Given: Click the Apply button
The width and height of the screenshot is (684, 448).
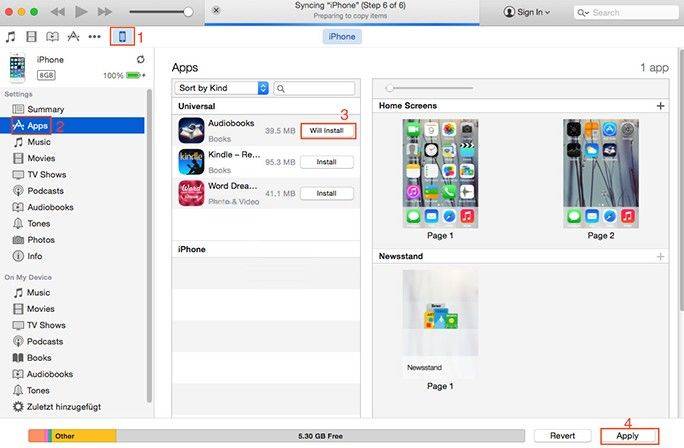Looking at the screenshot, I should (627, 436).
